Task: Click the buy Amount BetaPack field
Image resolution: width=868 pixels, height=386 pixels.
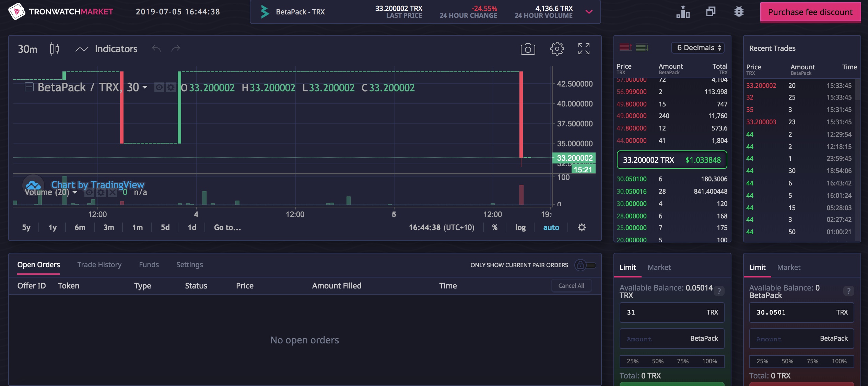Action: [x=672, y=339]
